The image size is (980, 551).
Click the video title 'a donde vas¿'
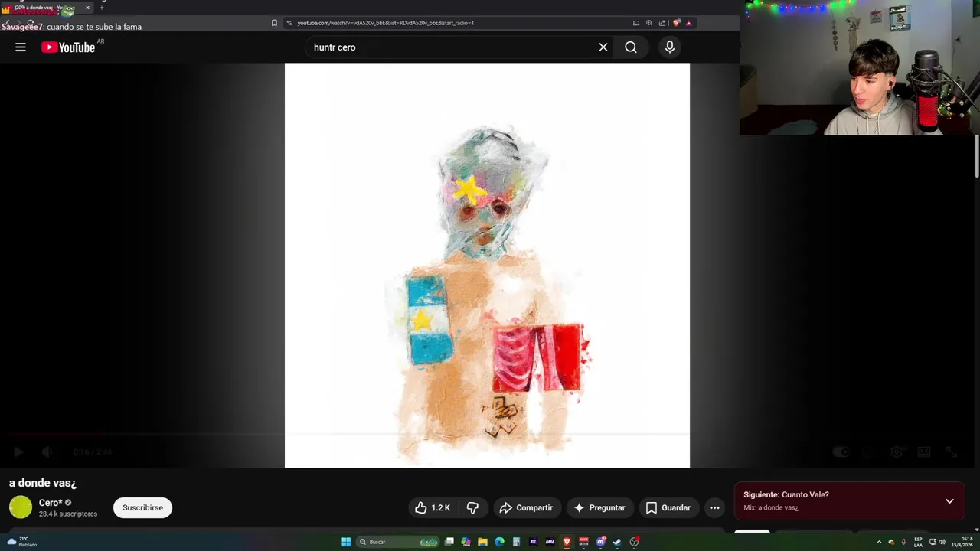click(43, 483)
